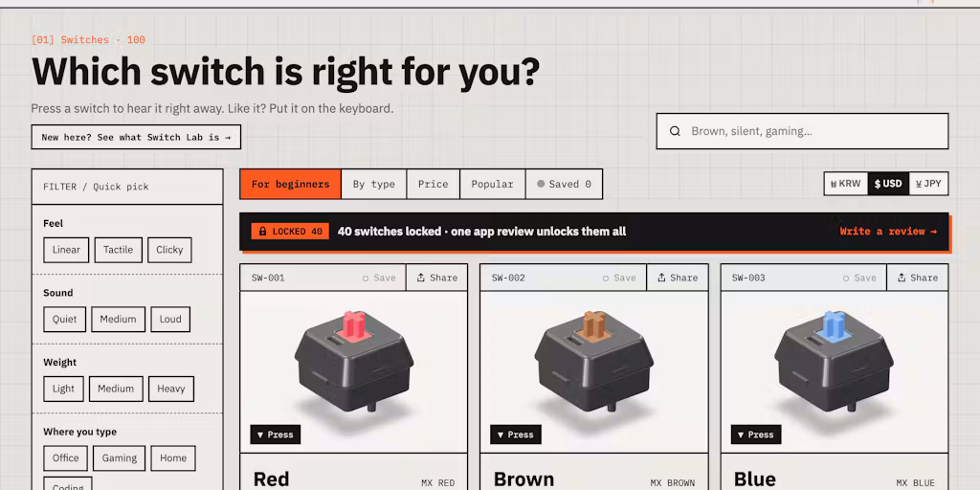Save switch SW-002
The image size is (980, 490).
[619, 278]
